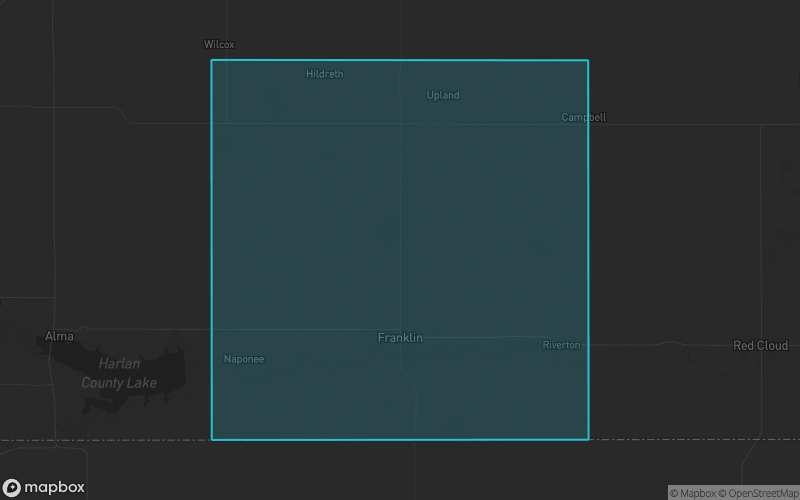Image resolution: width=800 pixels, height=500 pixels.
Task: Select the Alma town label
Action: tap(59, 336)
